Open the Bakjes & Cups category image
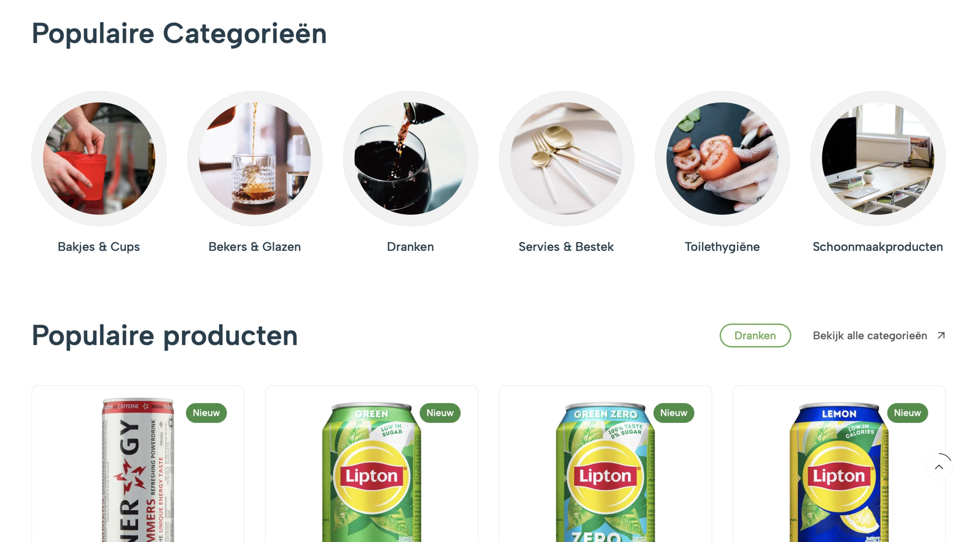The width and height of the screenshot is (980, 542). point(99,158)
